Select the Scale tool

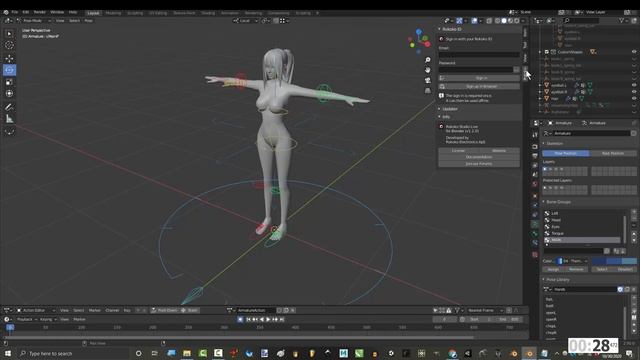coord(9,82)
